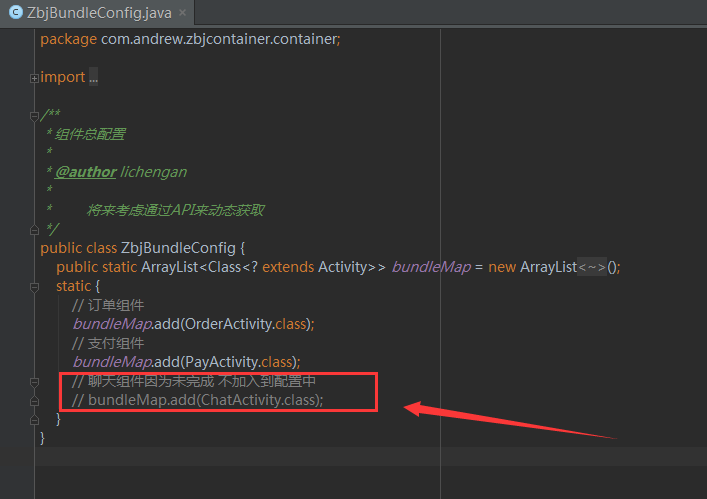The image size is (707, 499).
Task: Toggle fold marker beside the 聊天组件 comment
Action: click(34, 382)
